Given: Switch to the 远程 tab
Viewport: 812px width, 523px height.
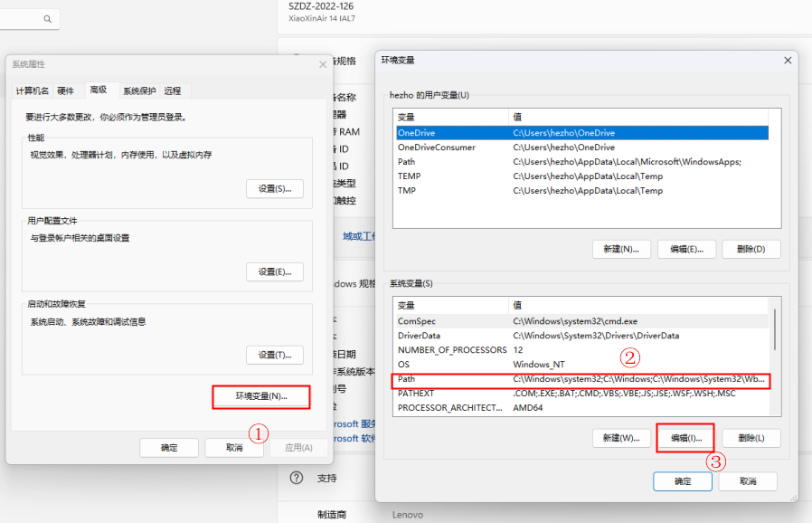Looking at the screenshot, I should click(x=173, y=90).
